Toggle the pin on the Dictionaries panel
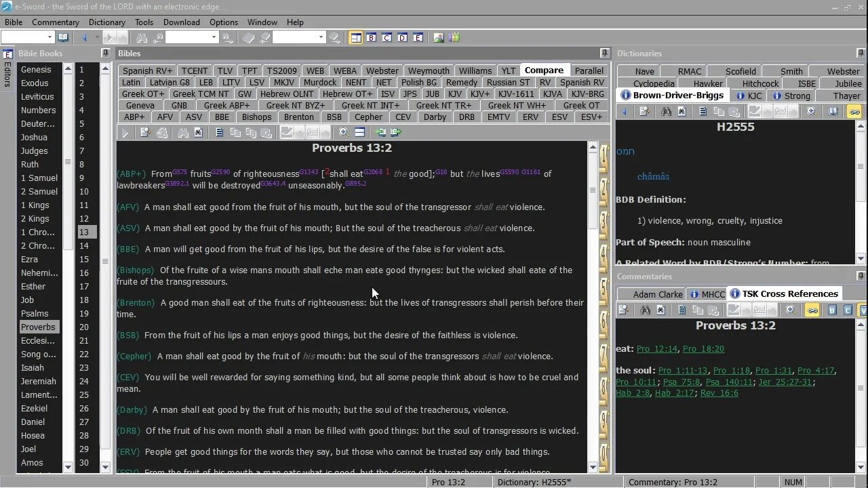The image size is (868, 488). coord(861,53)
